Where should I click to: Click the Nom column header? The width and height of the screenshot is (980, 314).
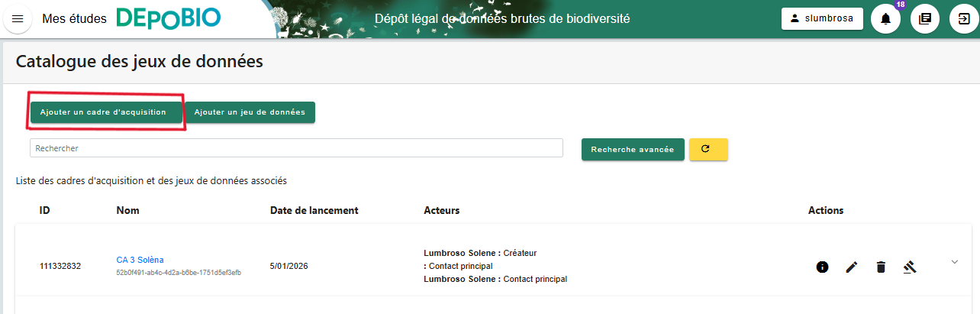pyautogui.click(x=128, y=210)
